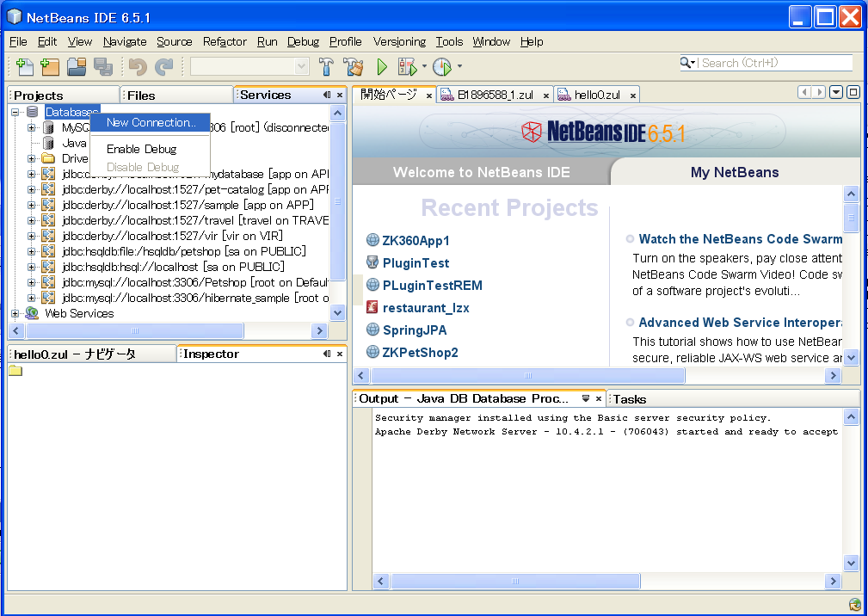Screen dimensions: 868x616
Task: Click the Databases node icon
Action: tap(33, 112)
